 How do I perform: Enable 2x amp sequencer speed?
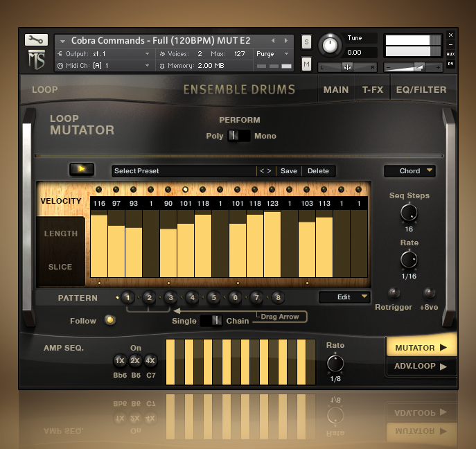pyautogui.click(x=135, y=361)
